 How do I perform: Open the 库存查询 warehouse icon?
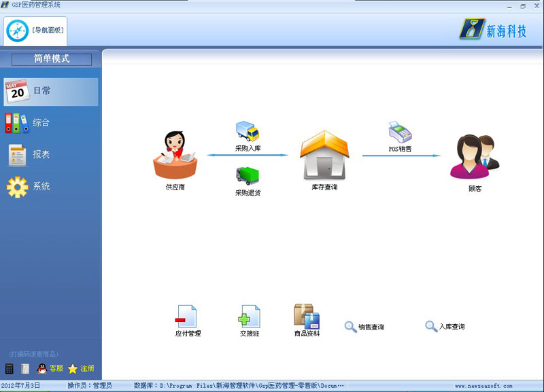(x=323, y=156)
